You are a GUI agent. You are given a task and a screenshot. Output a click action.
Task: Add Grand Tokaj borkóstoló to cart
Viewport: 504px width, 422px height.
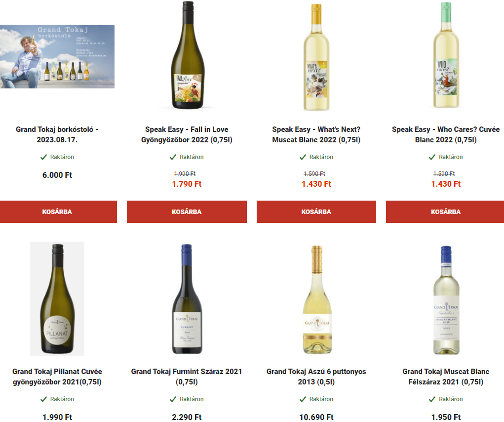point(58,211)
